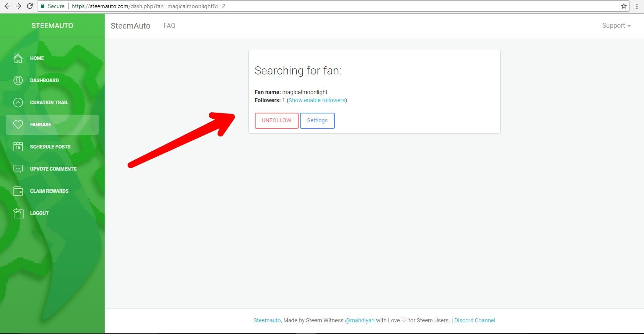The height and width of the screenshot is (334, 644).
Task: Click the Claim Rewards wallet icon
Action: pyautogui.click(x=18, y=191)
